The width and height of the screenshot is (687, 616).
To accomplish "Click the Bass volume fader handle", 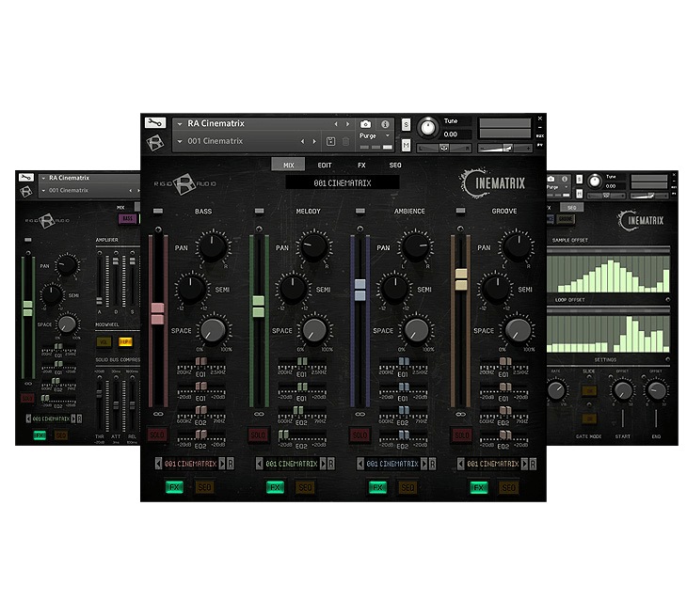I will (x=158, y=313).
